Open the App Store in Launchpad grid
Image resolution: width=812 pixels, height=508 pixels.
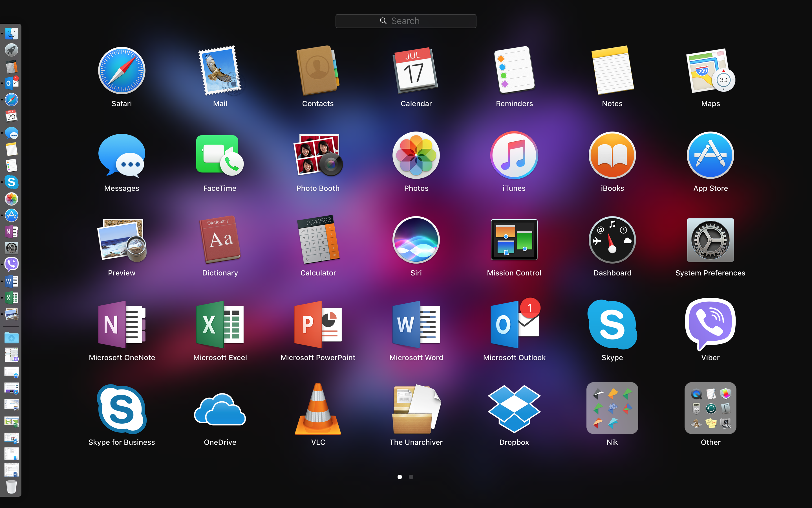(710, 155)
